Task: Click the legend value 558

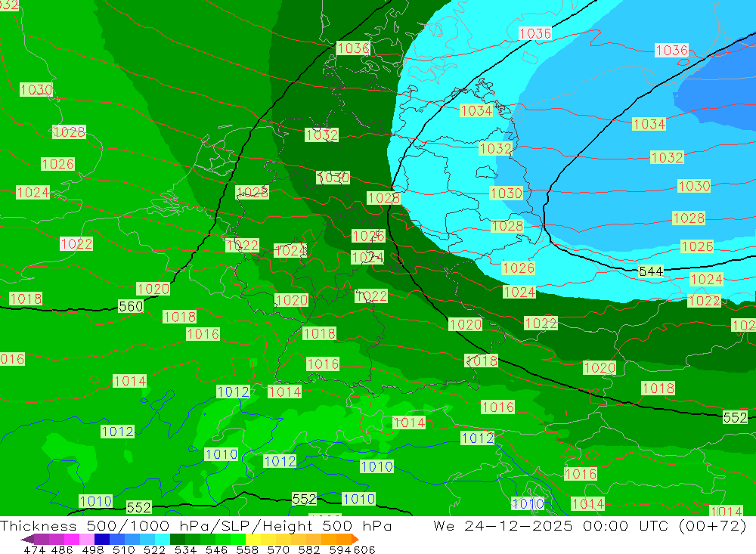Action: click(x=247, y=549)
